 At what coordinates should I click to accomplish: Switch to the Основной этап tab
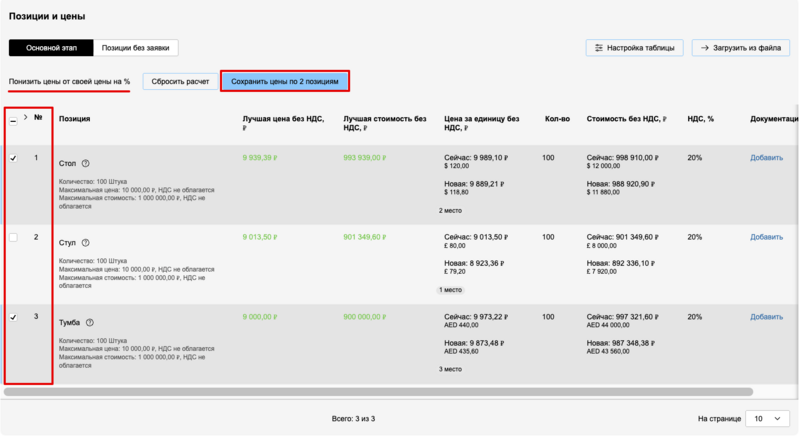point(50,48)
